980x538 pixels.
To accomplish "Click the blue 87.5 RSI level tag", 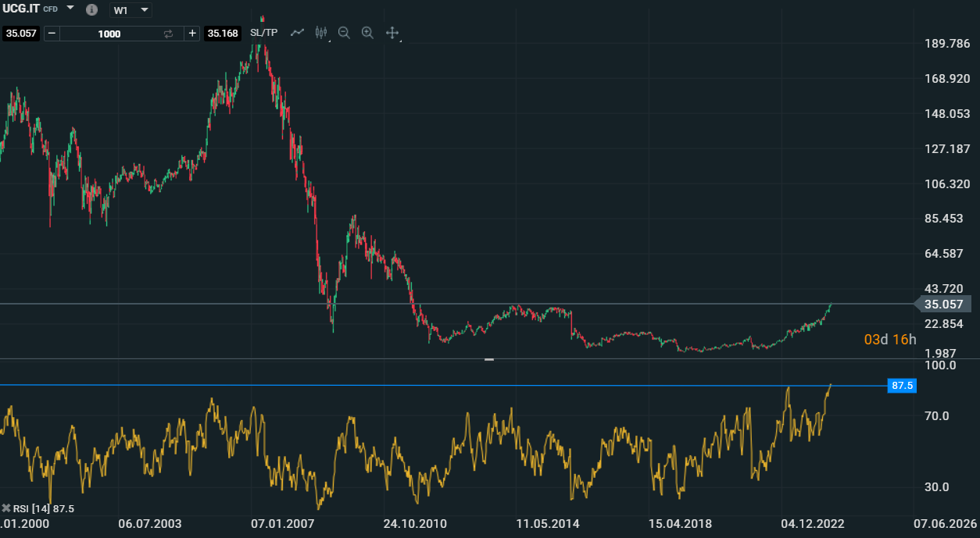I will (x=902, y=386).
